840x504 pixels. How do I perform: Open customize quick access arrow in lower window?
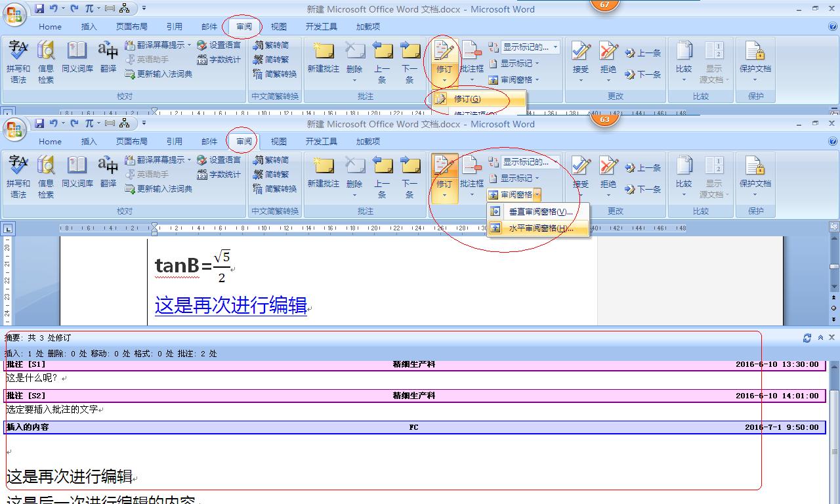pyautogui.click(x=144, y=123)
